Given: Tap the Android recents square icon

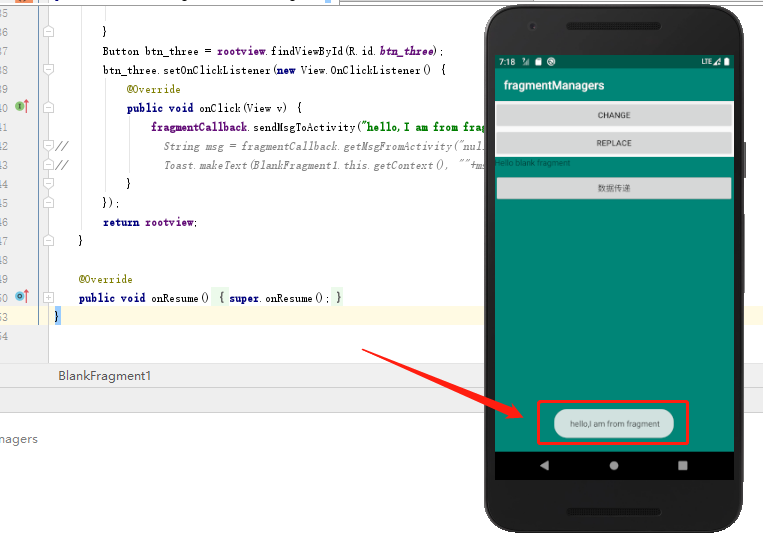Looking at the screenshot, I should tap(683, 466).
